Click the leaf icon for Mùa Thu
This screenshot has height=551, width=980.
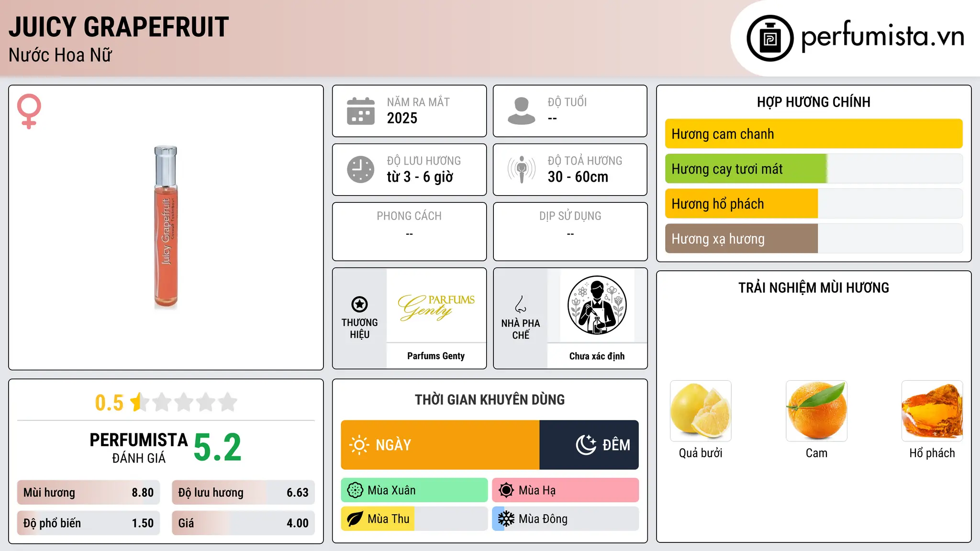pyautogui.click(x=355, y=519)
